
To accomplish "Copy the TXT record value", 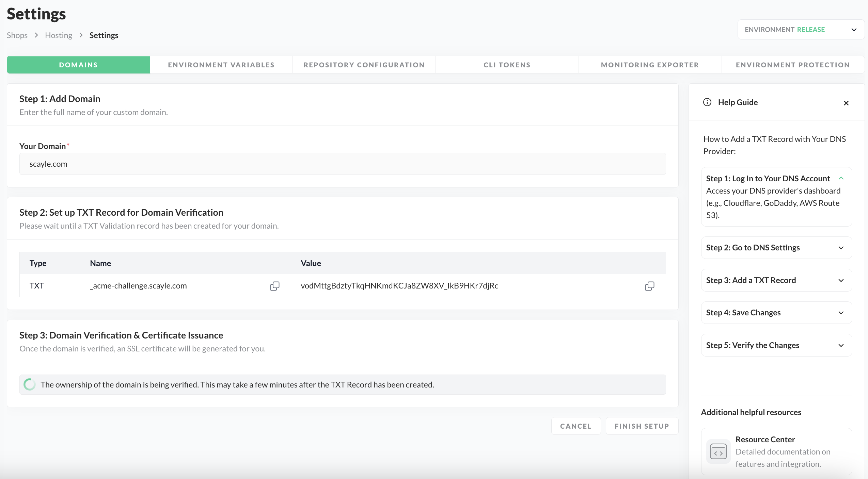I will click(649, 286).
